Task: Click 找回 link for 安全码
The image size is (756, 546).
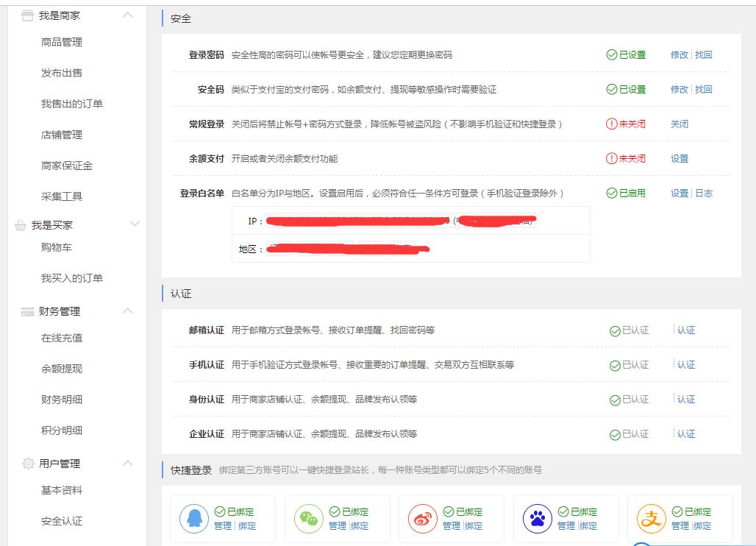Action: pyautogui.click(x=704, y=90)
